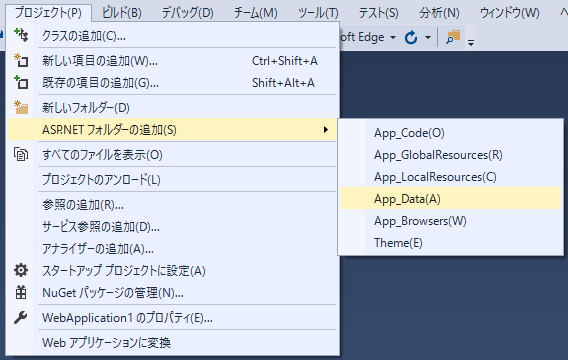The width and height of the screenshot is (568, 360).
Task: Select アナライザーの追加(A)... entry
Action: (172, 249)
